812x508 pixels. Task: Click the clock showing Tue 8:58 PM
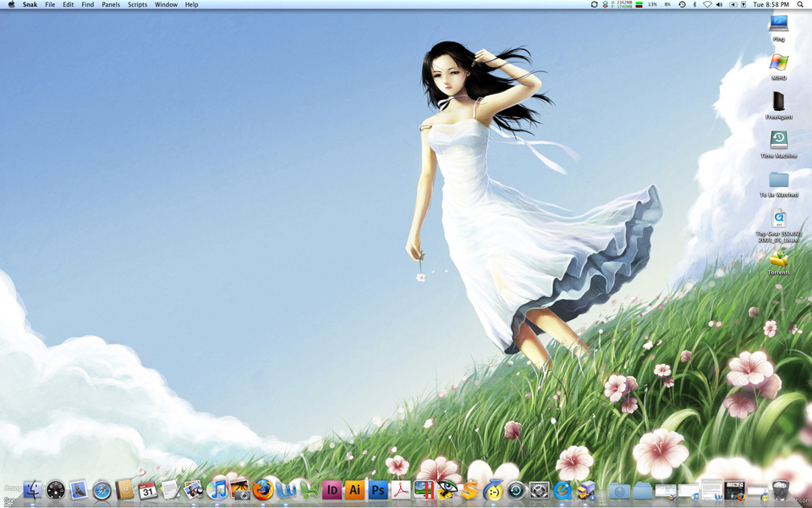click(771, 5)
